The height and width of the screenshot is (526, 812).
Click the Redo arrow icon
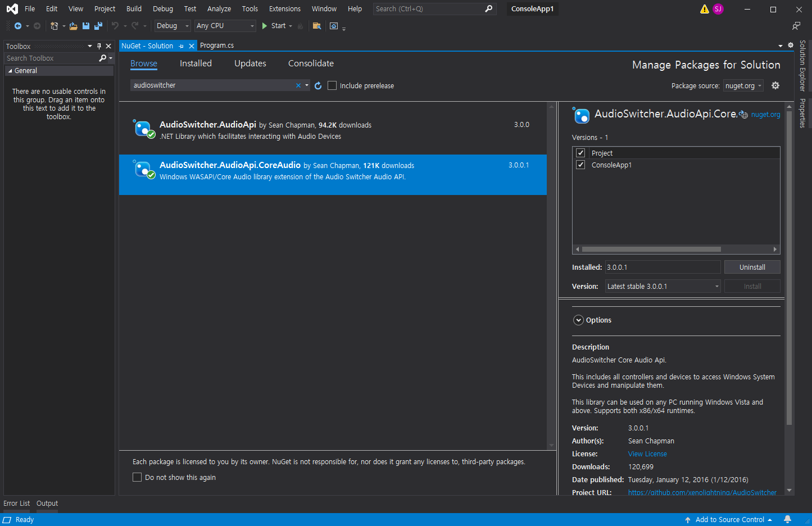135,26
